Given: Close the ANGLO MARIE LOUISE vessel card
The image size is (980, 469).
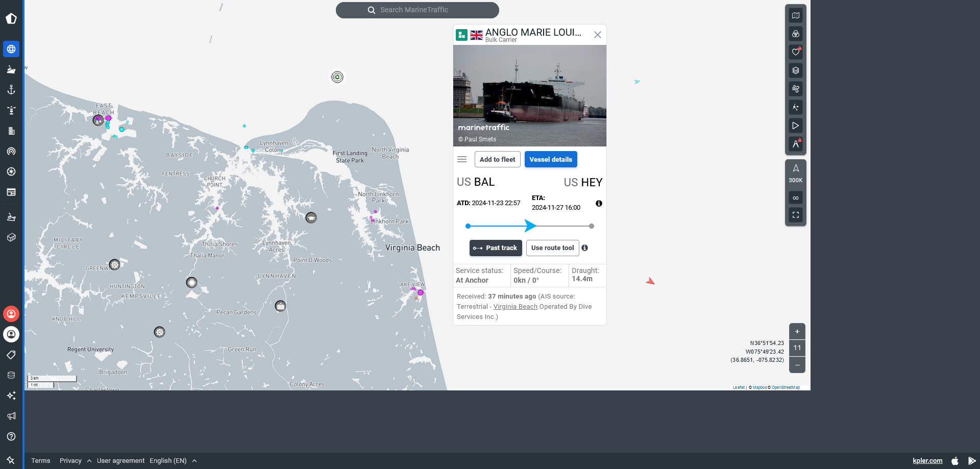Looking at the screenshot, I should 598,35.
